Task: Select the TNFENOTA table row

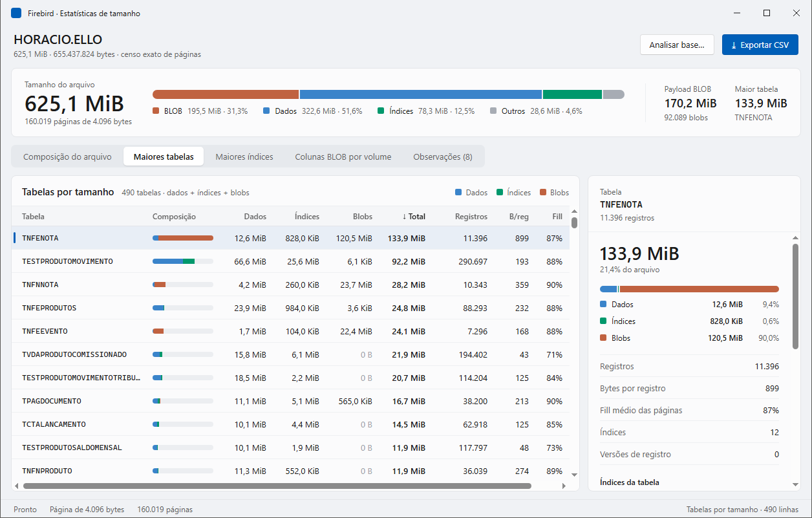Action: coord(291,238)
